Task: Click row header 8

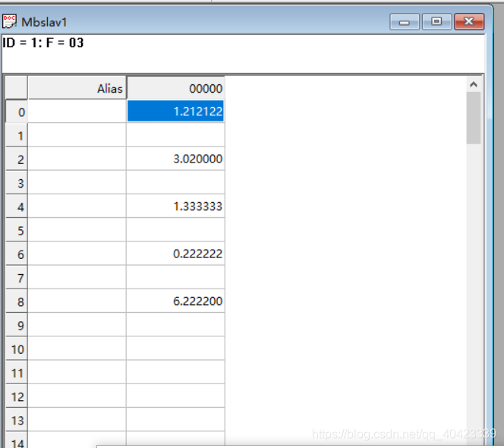Action: (17, 301)
